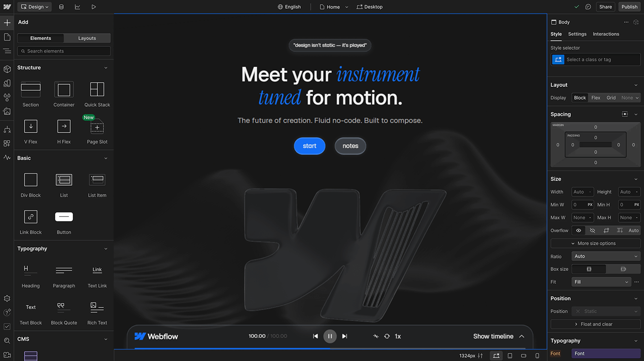Open the Logic flow icon in sidebar
Image resolution: width=644 pixels, height=361 pixels.
point(7,129)
